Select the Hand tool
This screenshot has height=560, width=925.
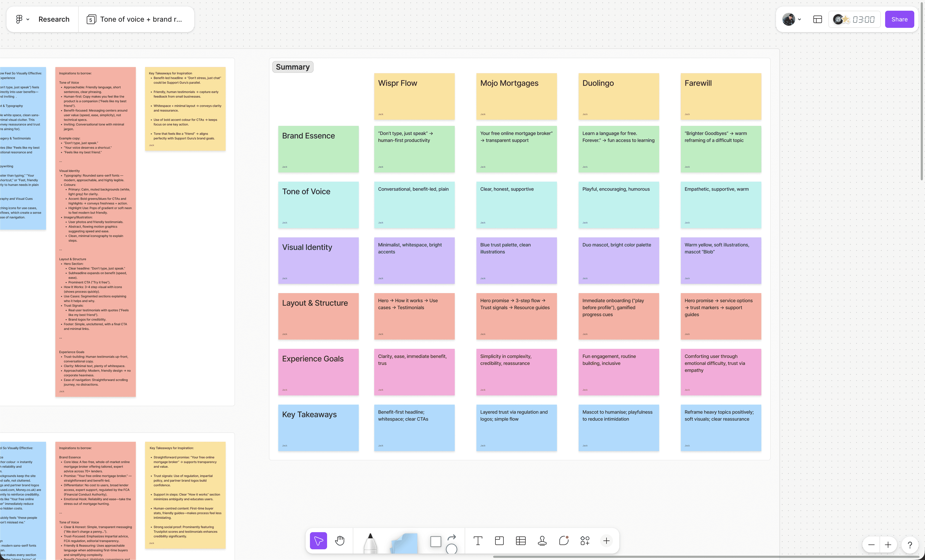(x=340, y=540)
